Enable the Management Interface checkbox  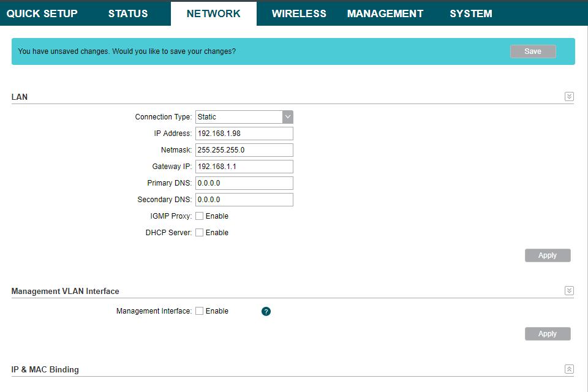point(200,311)
